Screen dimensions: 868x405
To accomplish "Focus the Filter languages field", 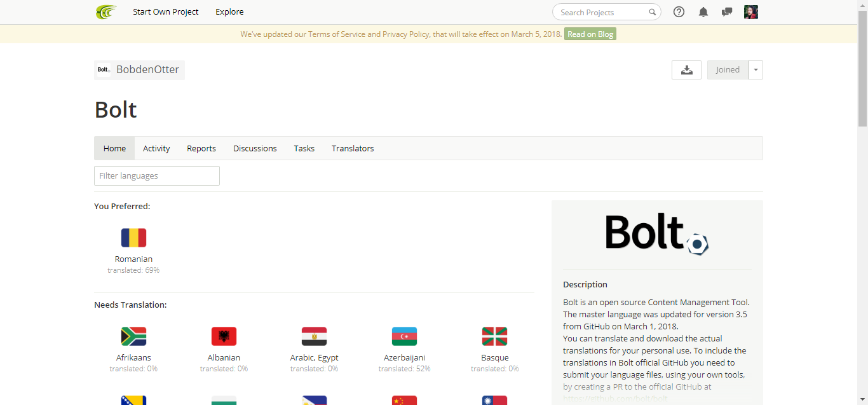I will coord(157,176).
